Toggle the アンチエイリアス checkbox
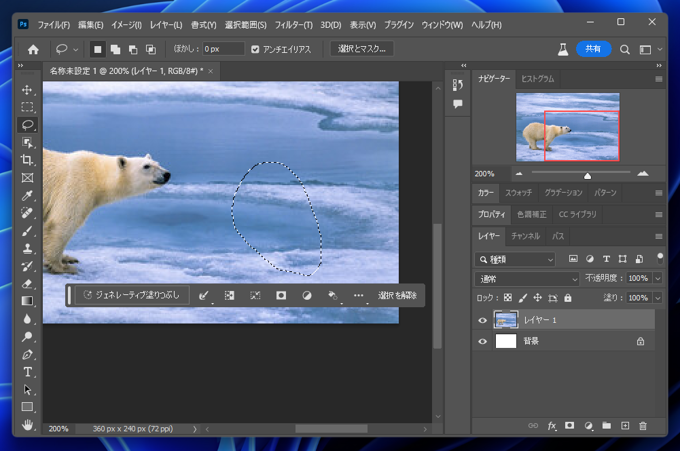This screenshot has width=680, height=451. pyautogui.click(x=255, y=48)
